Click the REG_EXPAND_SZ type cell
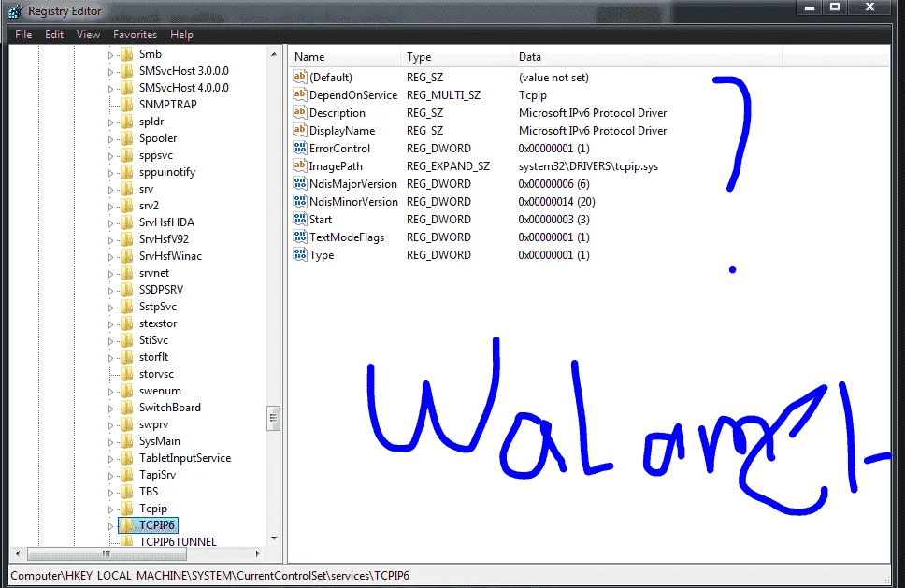Screen dimensions: 905x588 (448, 166)
